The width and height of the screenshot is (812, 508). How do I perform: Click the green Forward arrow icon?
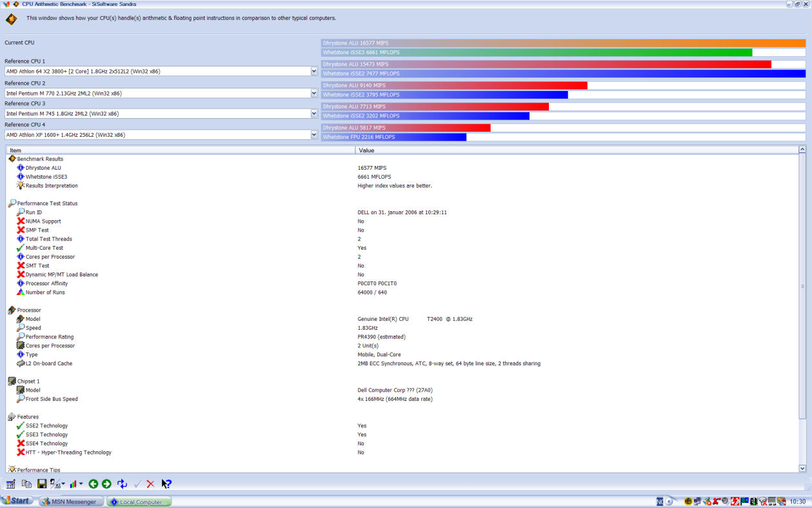coord(106,483)
